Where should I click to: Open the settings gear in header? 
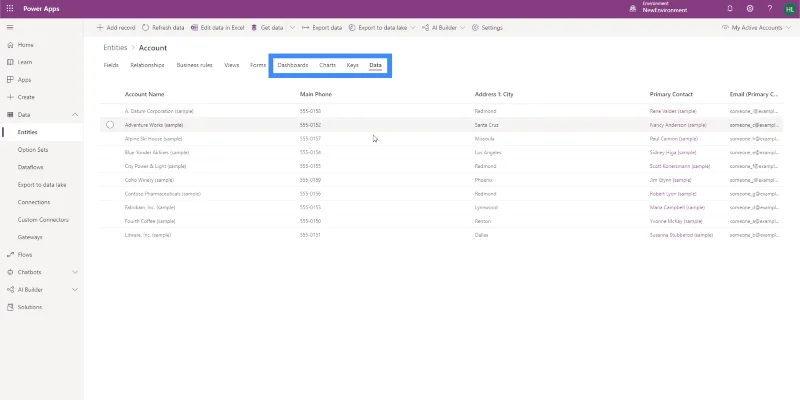pos(750,9)
